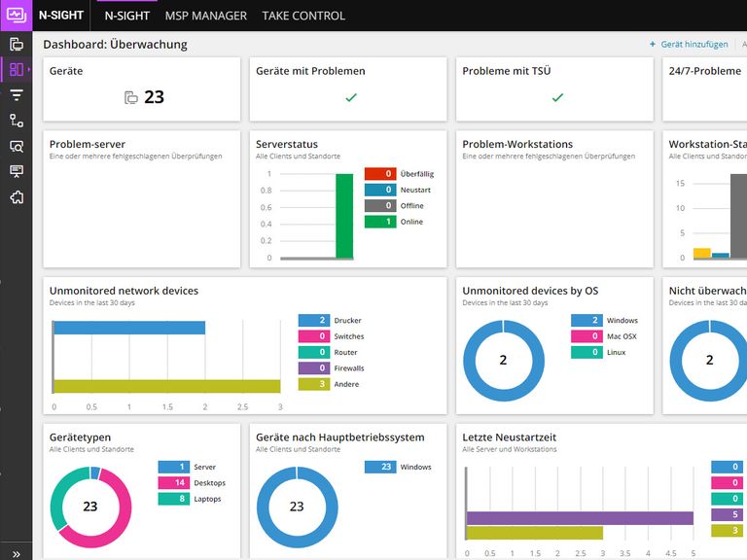Screen dimensions: 747x560
Task: Click the Windows 23 legend in Hauptbetriebssystem
Action: pos(398,467)
